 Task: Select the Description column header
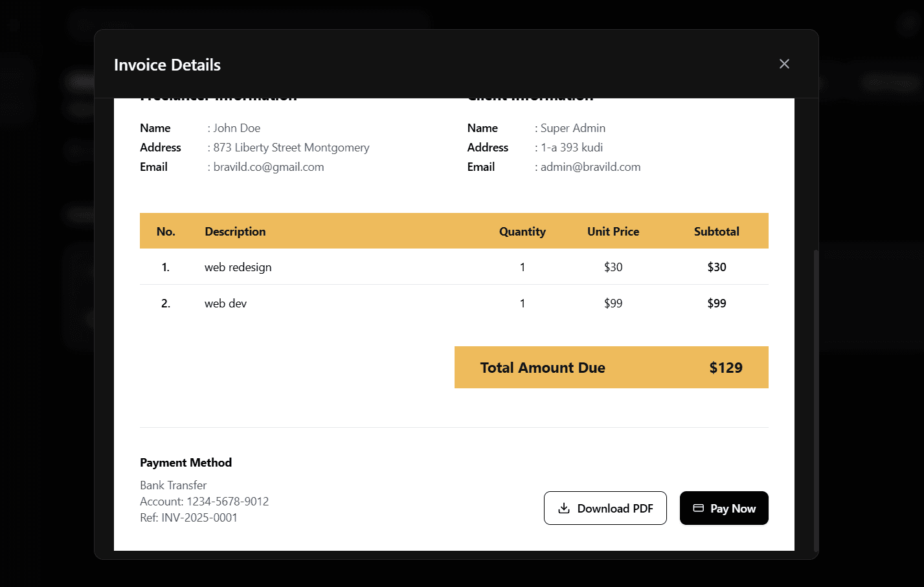(x=235, y=232)
